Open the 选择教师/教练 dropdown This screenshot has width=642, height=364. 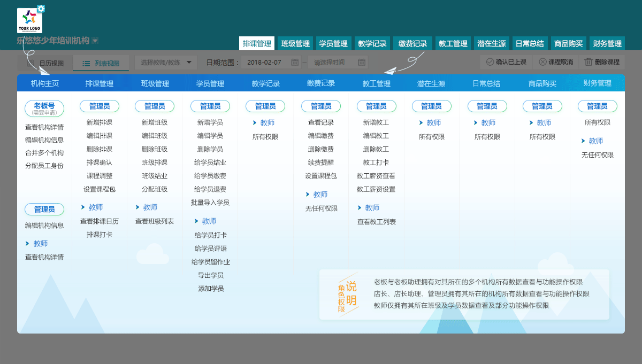[x=166, y=63]
